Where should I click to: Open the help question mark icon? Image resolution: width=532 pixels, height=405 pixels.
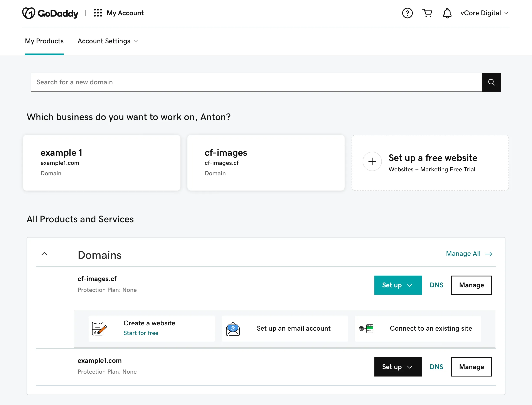[407, 13]
